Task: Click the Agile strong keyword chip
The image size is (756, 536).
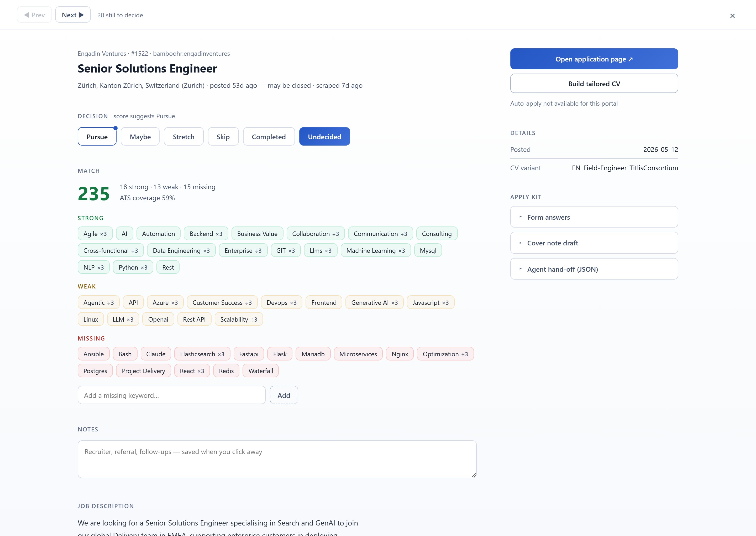Action: [x=95, y=234]
